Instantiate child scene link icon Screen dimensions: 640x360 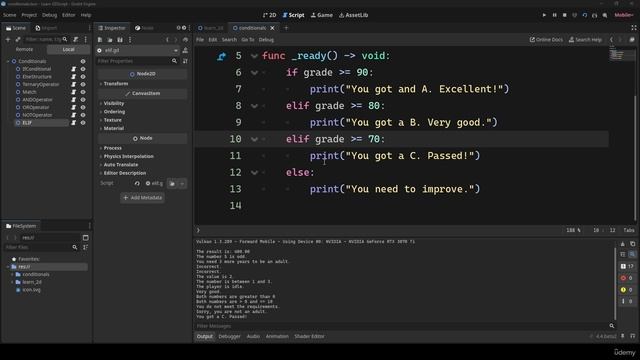(18, 40)
